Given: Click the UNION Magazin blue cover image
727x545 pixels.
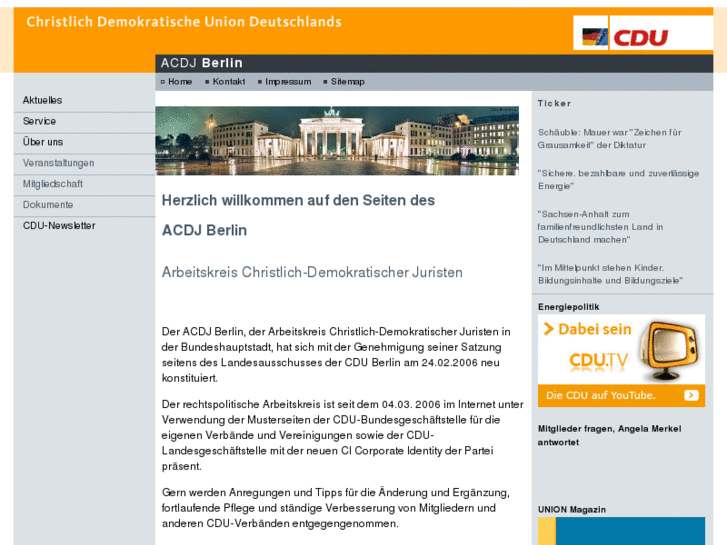Looking at the screenshot, I should point(621,531).
